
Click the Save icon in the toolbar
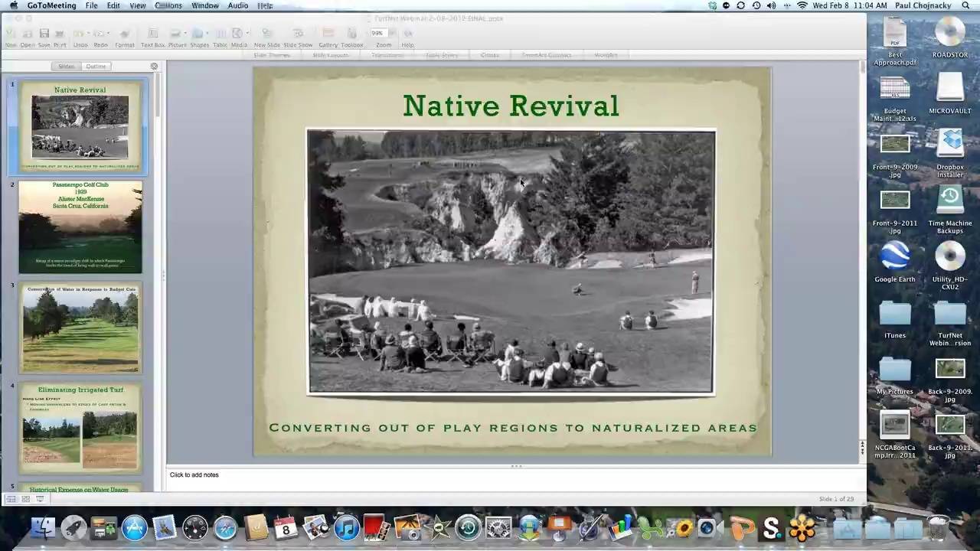pos(44,34)
